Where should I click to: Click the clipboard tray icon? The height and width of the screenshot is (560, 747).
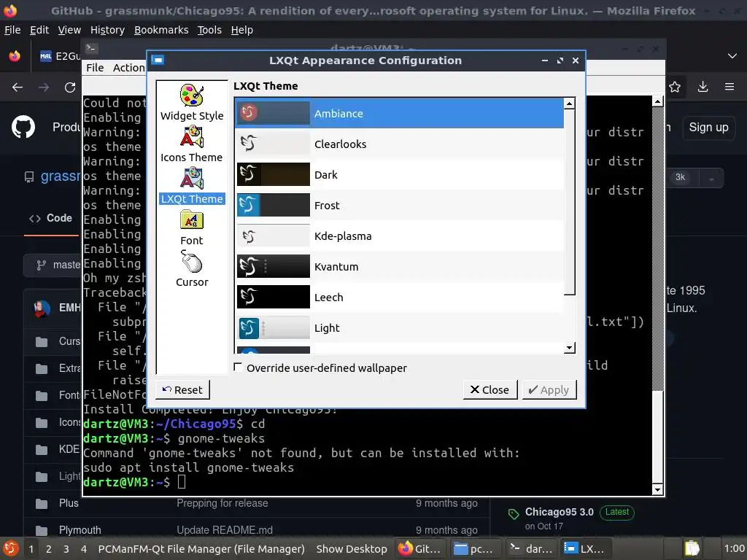692,549
